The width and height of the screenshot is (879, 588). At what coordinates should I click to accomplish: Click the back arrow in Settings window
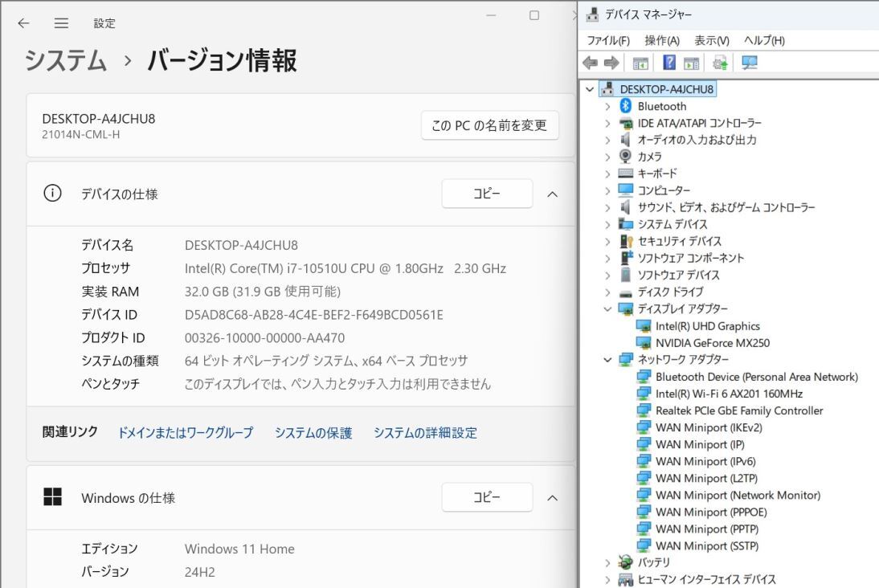(23, 23)
